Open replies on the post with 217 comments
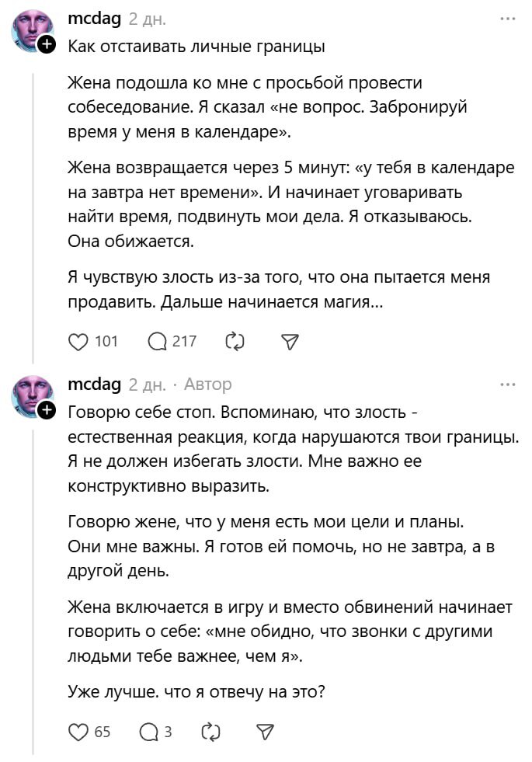532x762 pixels. [158, 341]
